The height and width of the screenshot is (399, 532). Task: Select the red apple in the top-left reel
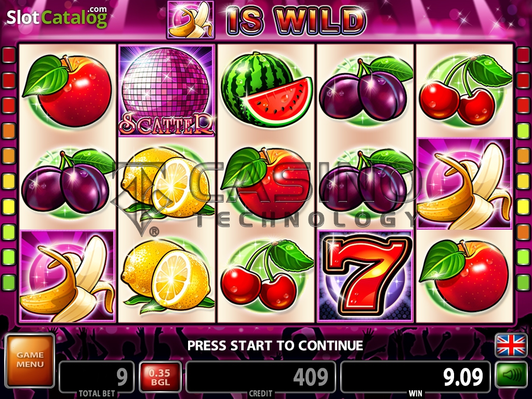coord(67,90)
